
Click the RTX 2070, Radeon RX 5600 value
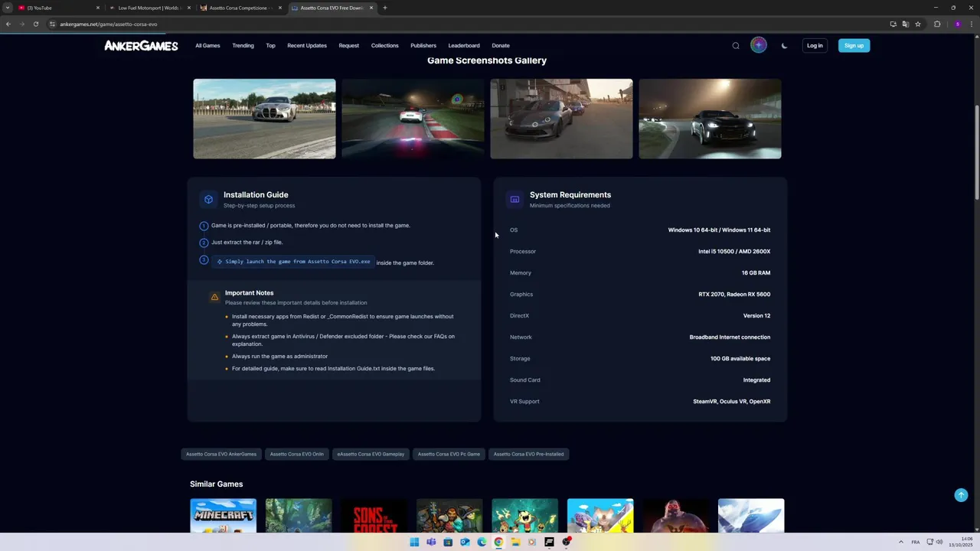click(x=734, y=294)
